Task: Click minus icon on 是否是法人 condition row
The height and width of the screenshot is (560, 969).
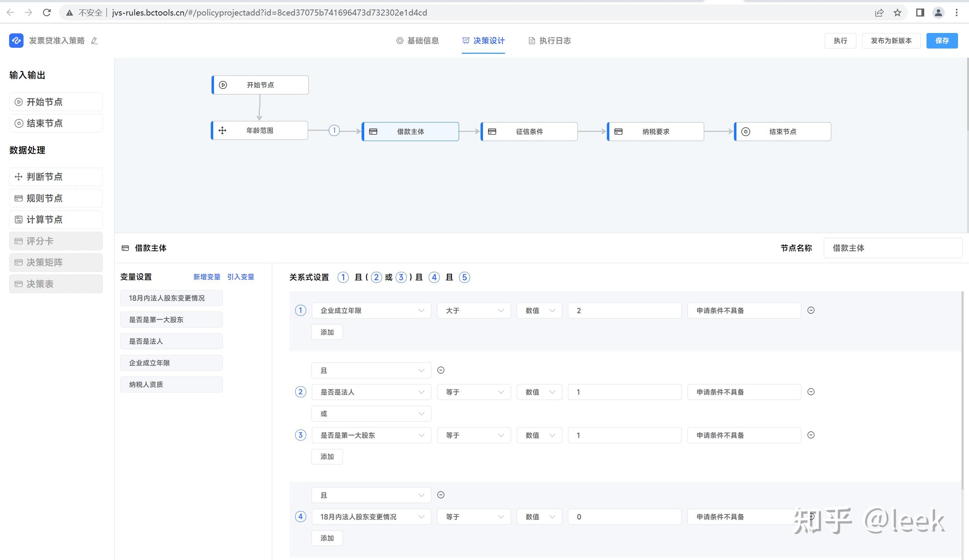Action: click(x=810, y=392)
